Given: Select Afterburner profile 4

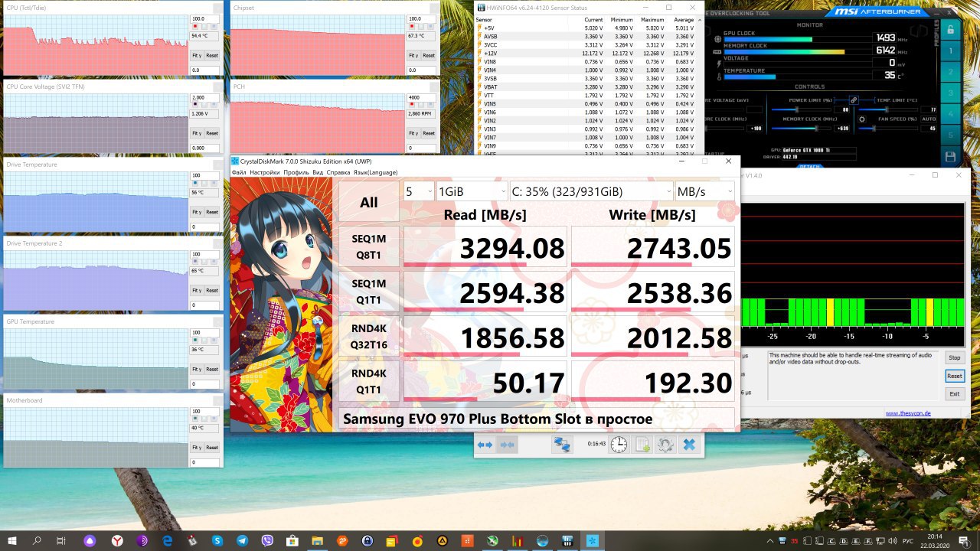Looking at the screenshot, I should pyautogui.click(x=950, y=115).
